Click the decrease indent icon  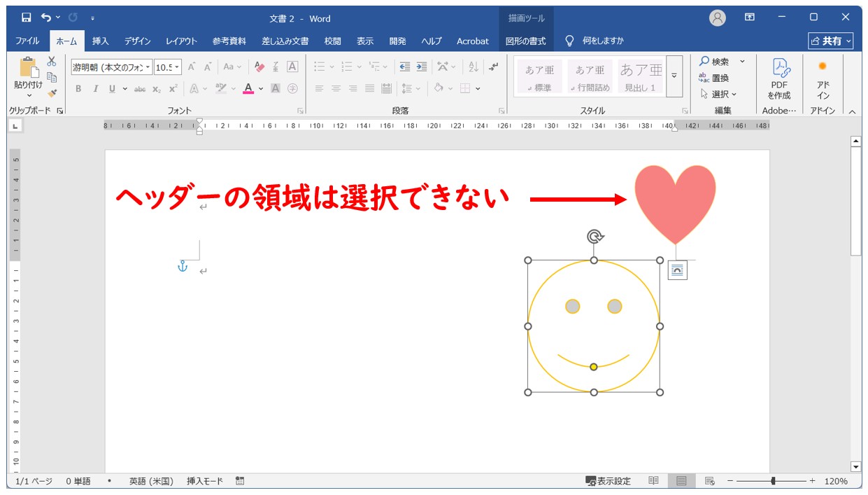click(x=405, y=67)
